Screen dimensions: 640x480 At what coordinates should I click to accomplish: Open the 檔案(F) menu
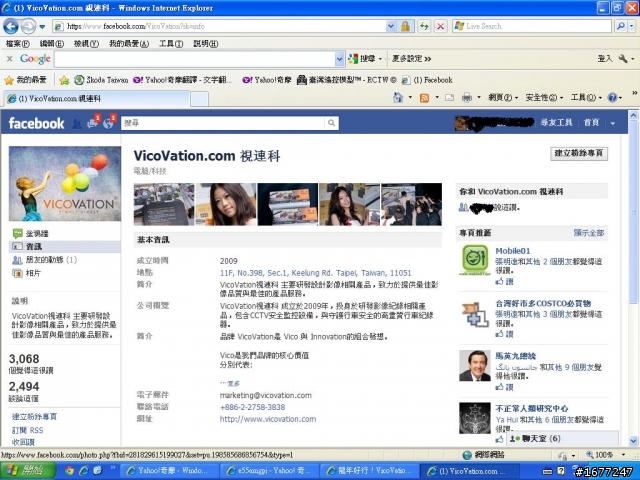point(18,44)
